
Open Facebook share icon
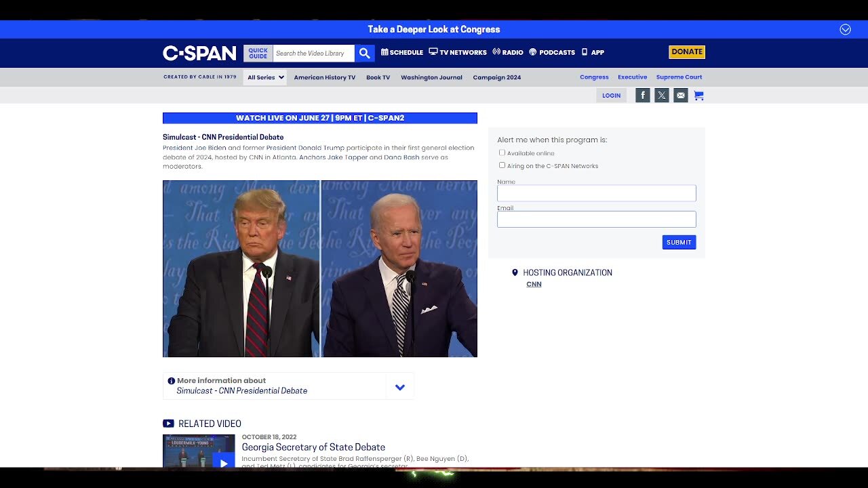coord(643,96)
